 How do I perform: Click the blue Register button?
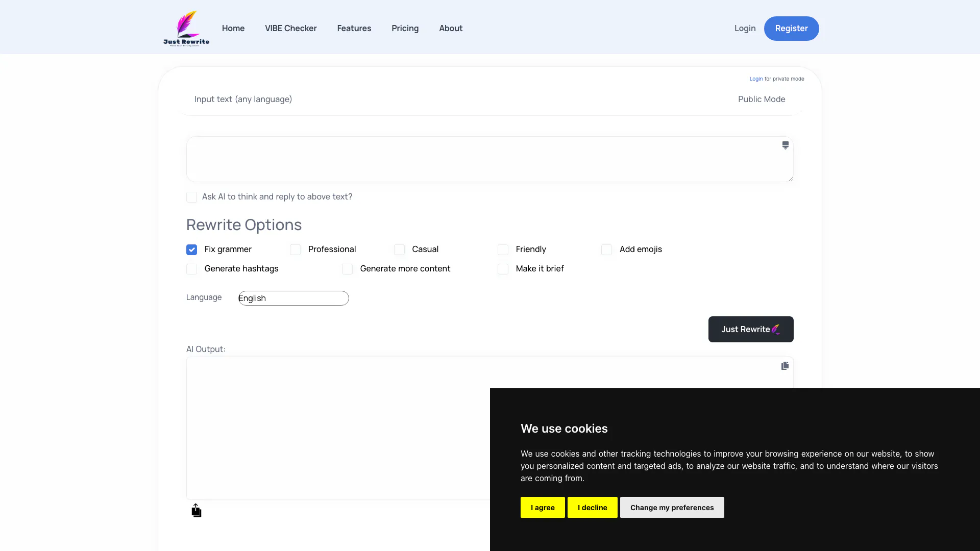791,28
